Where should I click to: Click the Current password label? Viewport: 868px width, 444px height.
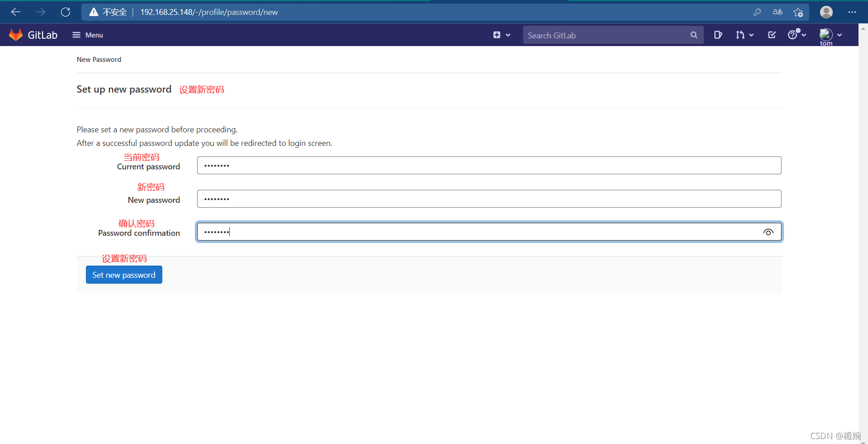coord(148,167)
